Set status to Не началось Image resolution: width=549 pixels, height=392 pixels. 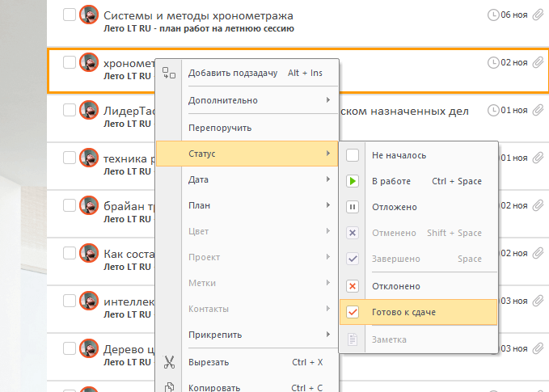point(418,155)
